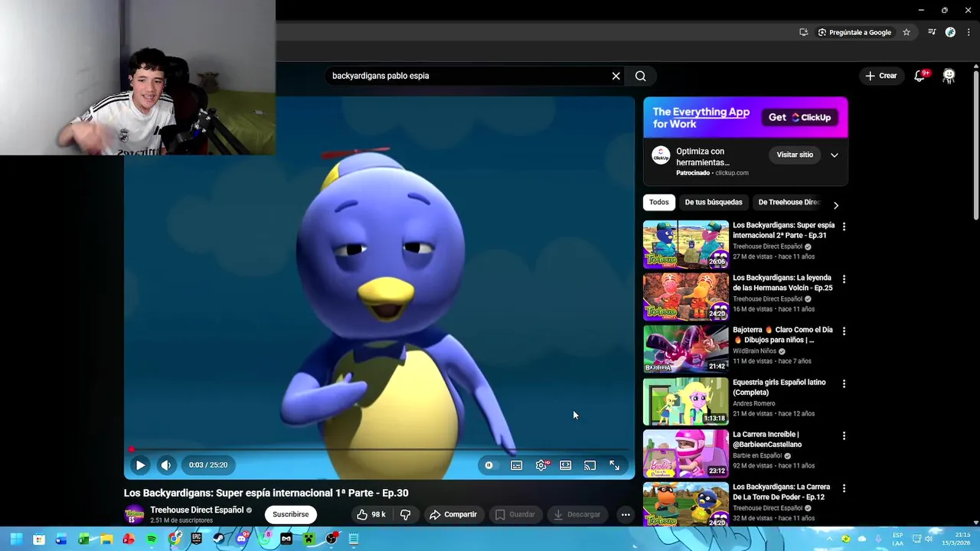
Task: Turn on subtitles with the captions icon
Action: pos(517,465)
